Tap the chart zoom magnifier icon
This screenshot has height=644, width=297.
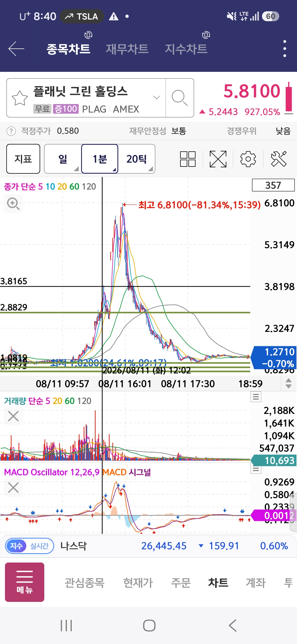click(13, 204)
